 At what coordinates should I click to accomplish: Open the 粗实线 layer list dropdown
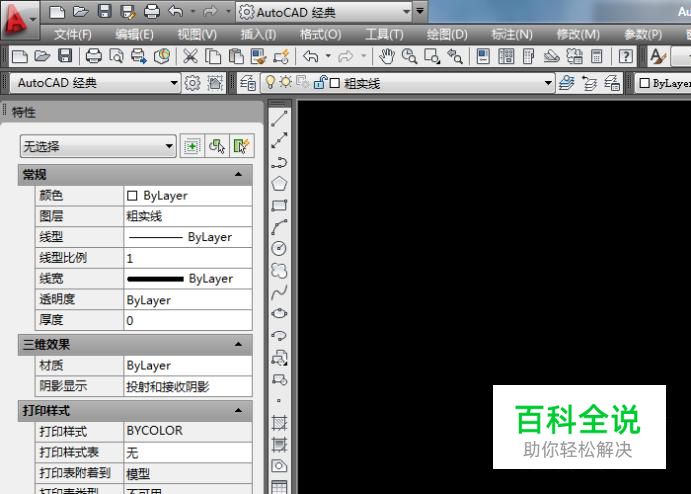(x=548, y=83)
